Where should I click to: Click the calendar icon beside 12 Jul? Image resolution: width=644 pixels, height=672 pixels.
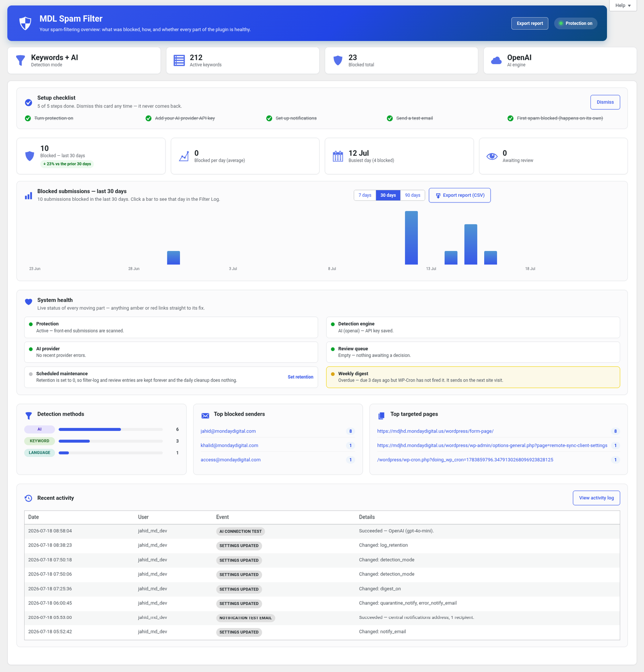point(338,156)
